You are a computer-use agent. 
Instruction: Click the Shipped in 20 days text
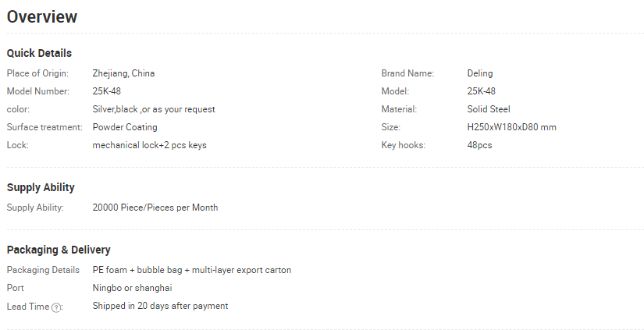pyautogui.click(x=160, y=306)
